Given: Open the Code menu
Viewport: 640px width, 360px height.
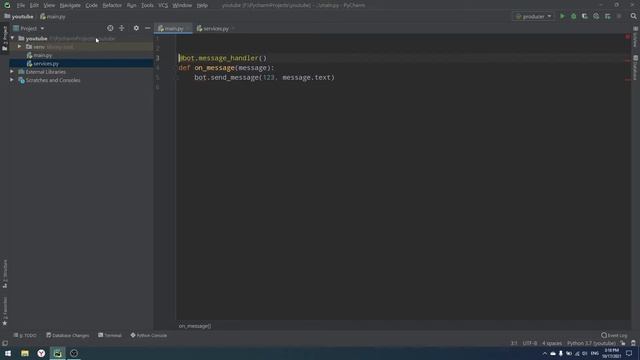Looking at the screenshot, I should (x=91, y=5).
